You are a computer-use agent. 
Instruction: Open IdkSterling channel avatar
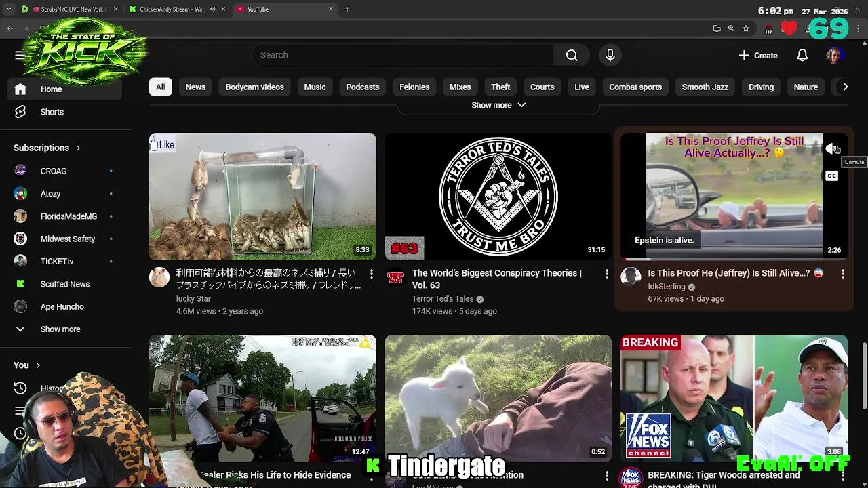[x=631, y=277]
